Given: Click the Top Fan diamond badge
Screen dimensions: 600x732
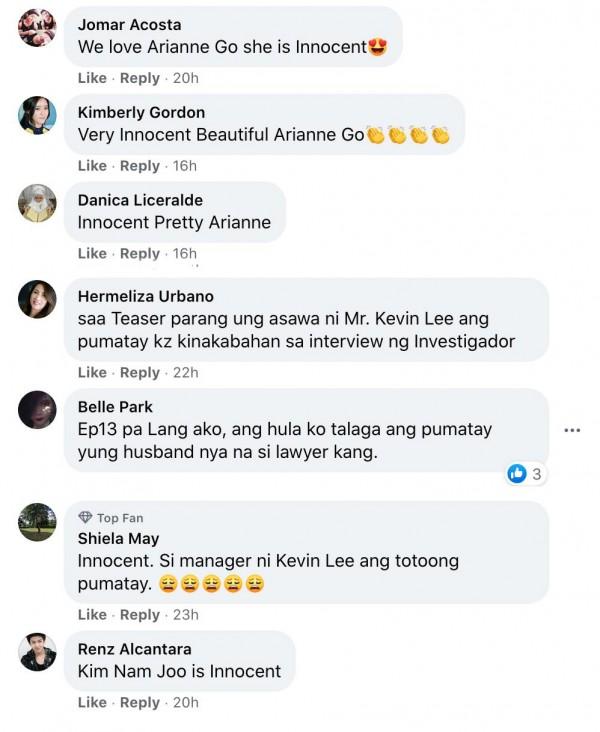Looking at the screenshot, I should (85, 517).
